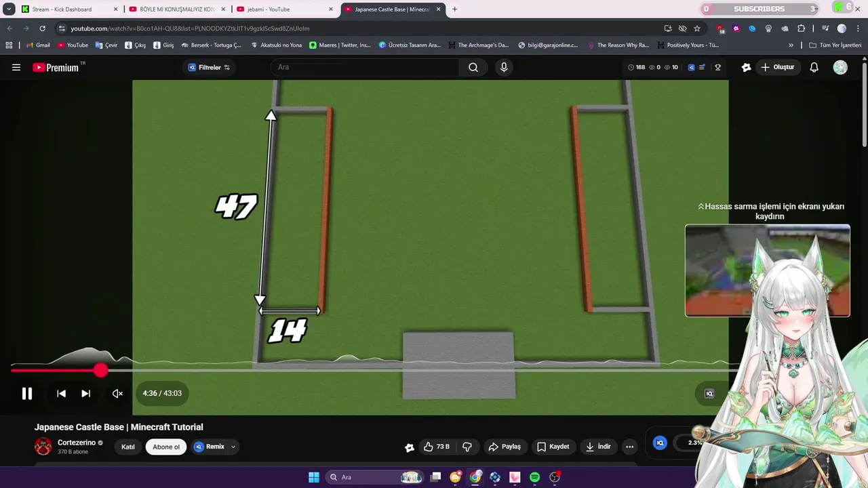This screenshot has width=868, height=488.
Task: Open the Çevir bookmark
Action: pyautogui.click(x=106, y=45)
